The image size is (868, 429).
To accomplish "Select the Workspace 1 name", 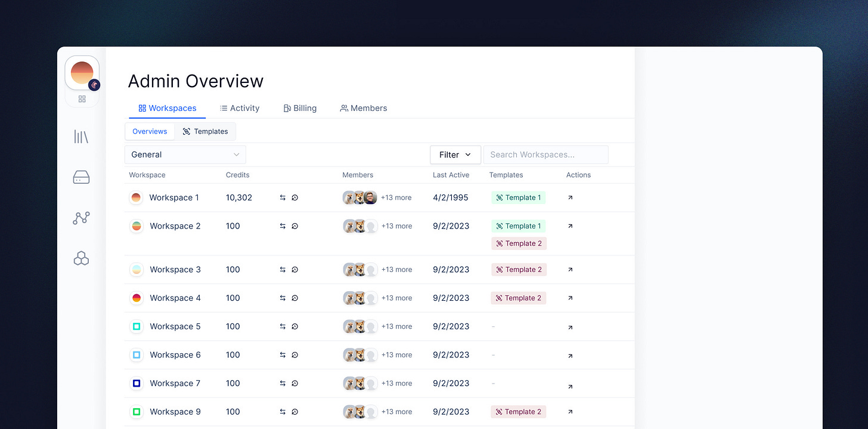I will [x=174, y=197].
